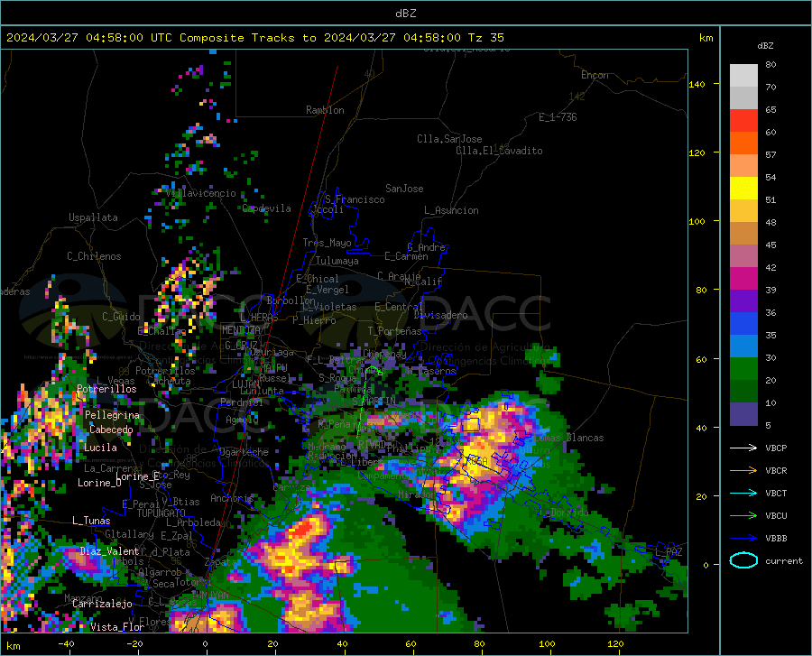Click the green VBCU arrow legend icon
Viewport: 812px width, 656px height.
point(743,516)
